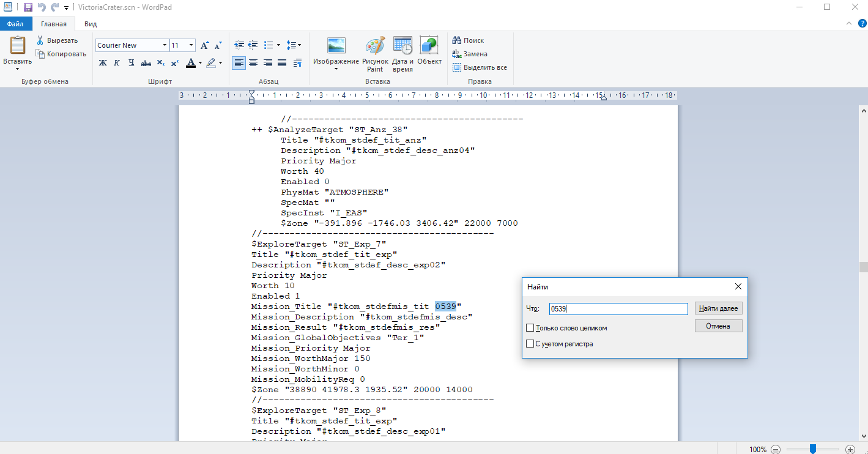Viewport: 868px width, 454px height.
Task: Select center text alignment
Action: (x=253, y=62)
